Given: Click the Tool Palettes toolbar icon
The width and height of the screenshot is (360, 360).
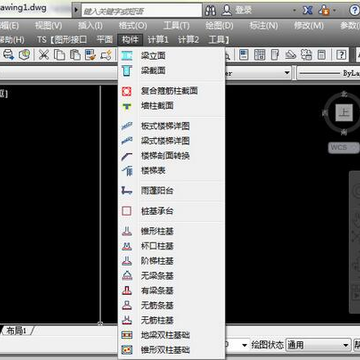Looking at the screenshot, I should click(x=275, y=55).
